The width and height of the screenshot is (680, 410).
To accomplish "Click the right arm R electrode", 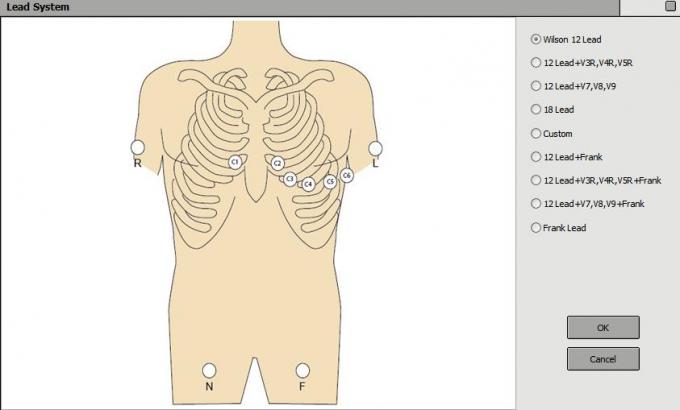I will [137, 148].
